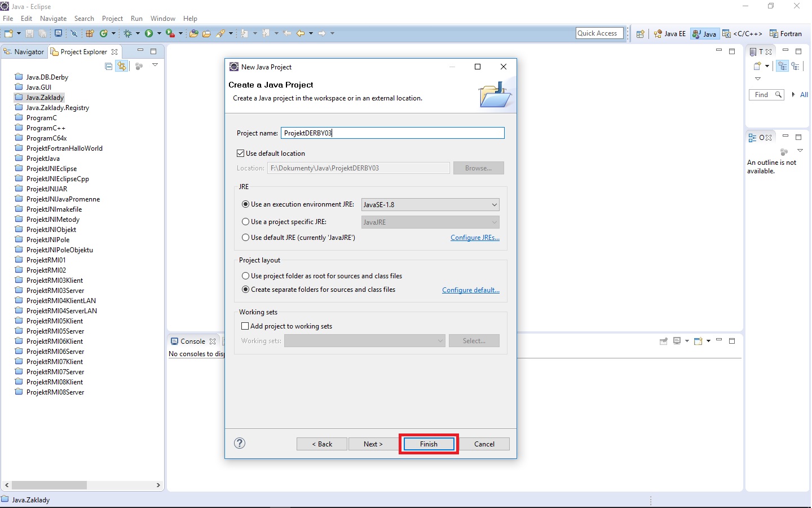The image size is (812, 508).
Task: Open Project Explorer view menu triangle
Action: [155, 65]
